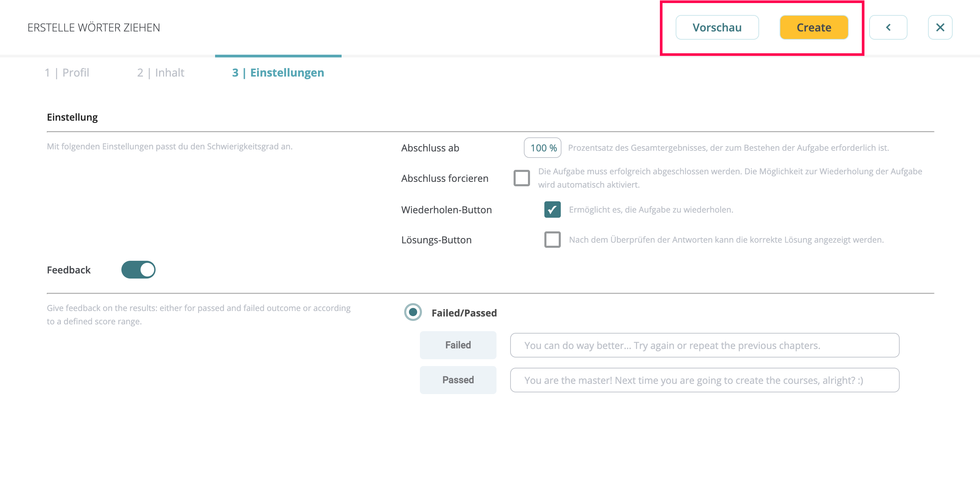Click the 'Give feedback on the results' description

(x=199, y=314)
